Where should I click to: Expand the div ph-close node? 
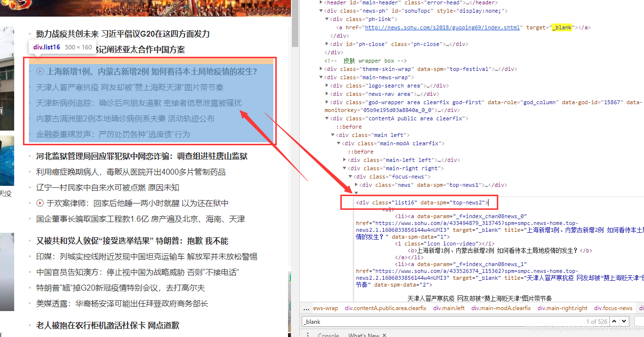point(327,44)
